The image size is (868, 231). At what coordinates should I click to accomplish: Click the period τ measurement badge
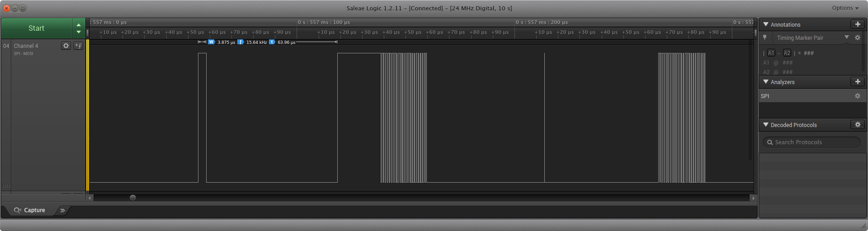272,42
